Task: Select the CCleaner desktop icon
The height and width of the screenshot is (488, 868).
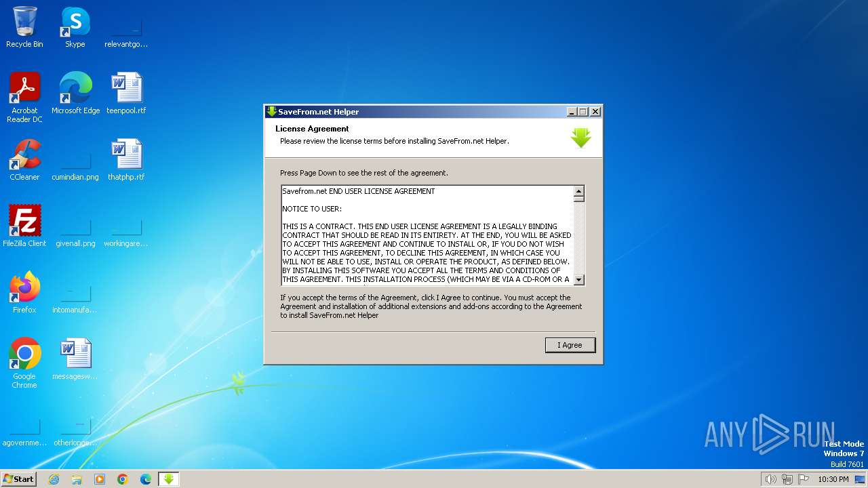Action: point(24,160)
